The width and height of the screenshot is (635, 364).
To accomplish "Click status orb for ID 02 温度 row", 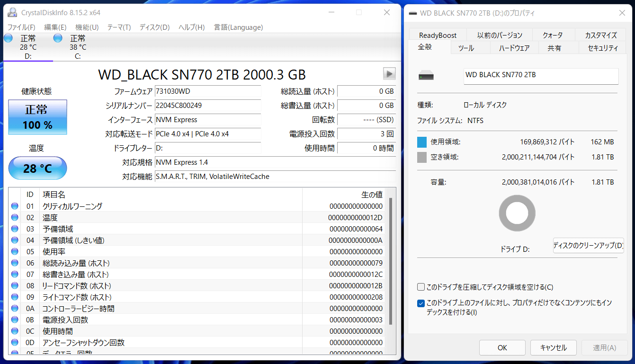I will tap(15, 217).
